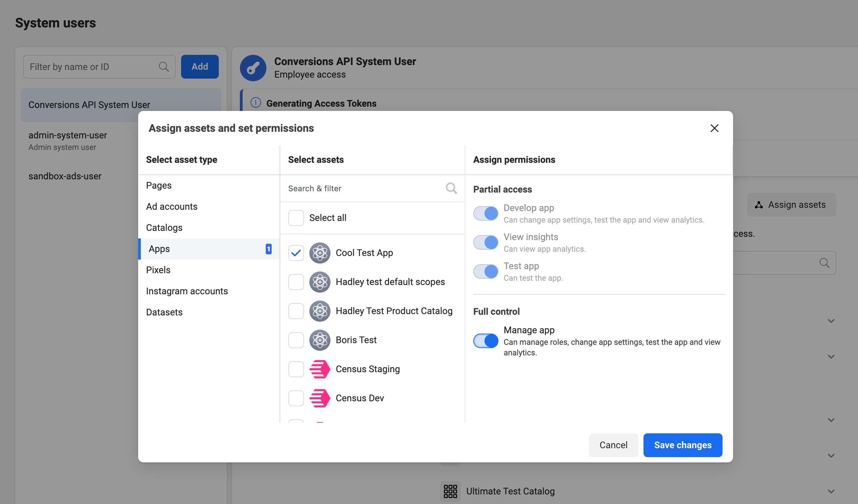858x504 pixels.
Task: Choose Instagram accounts asset type
Action: coord(187,291)
